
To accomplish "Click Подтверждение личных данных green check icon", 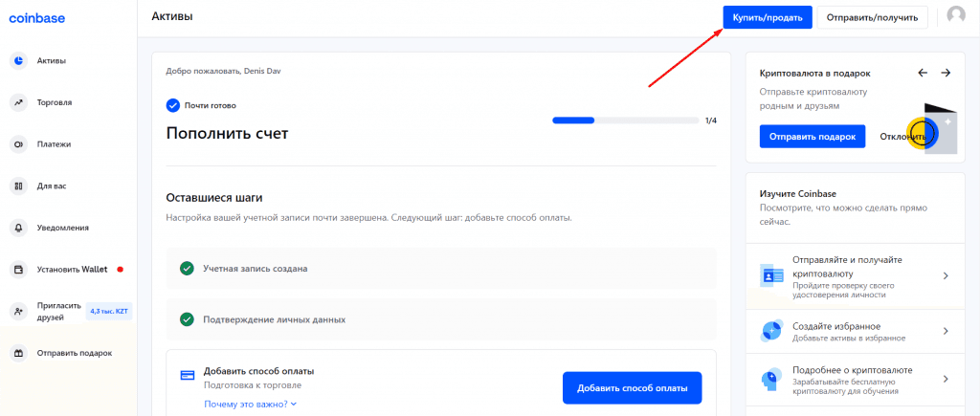I will [x=187, y=319].
